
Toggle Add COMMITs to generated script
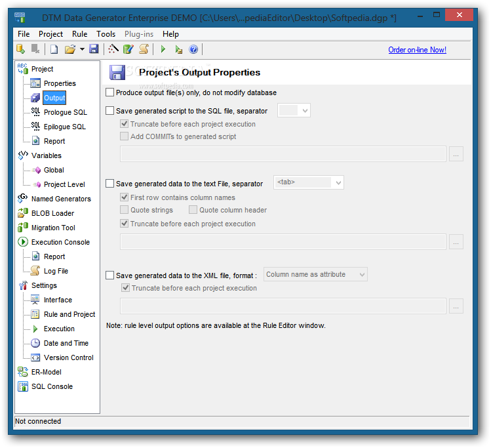125,136
